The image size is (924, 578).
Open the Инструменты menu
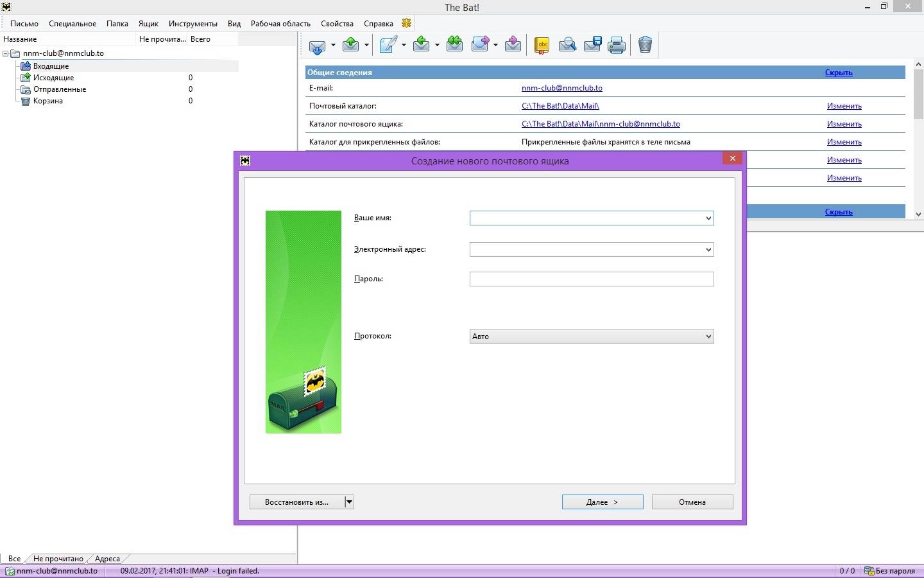(193, 24)
